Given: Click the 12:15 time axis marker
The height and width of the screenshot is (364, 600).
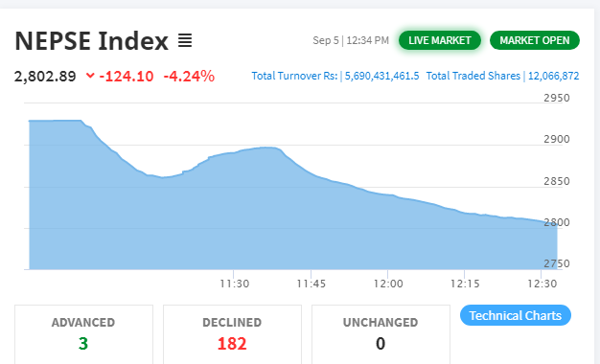Looking at the screenshot, I should click(x=465, y=284).
